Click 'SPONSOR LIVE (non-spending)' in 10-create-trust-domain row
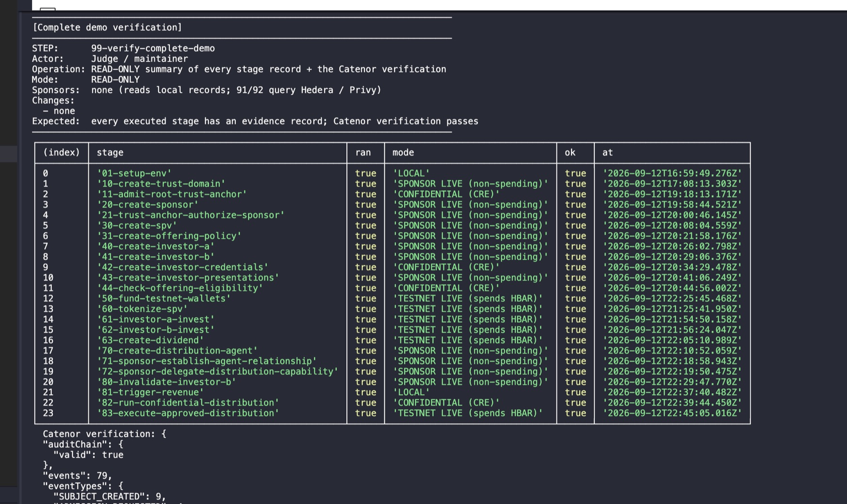This screenshot has height=504, width=847. coord(471,184)
